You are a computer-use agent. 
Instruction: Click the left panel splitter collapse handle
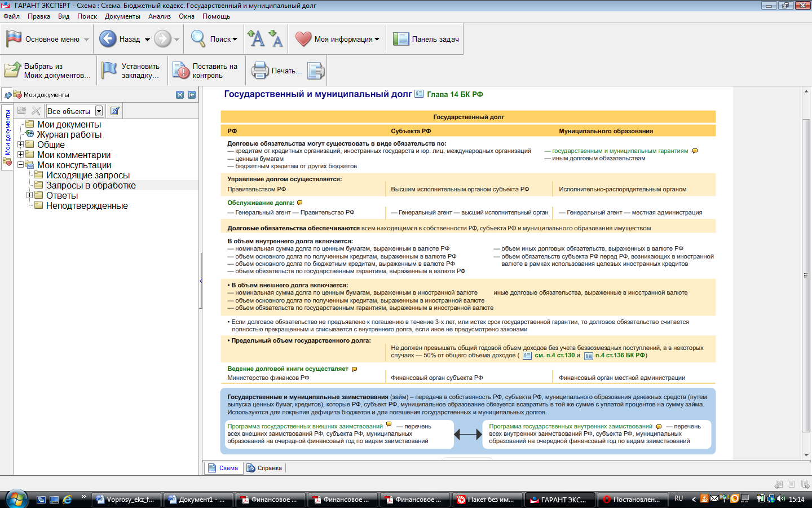201,281
